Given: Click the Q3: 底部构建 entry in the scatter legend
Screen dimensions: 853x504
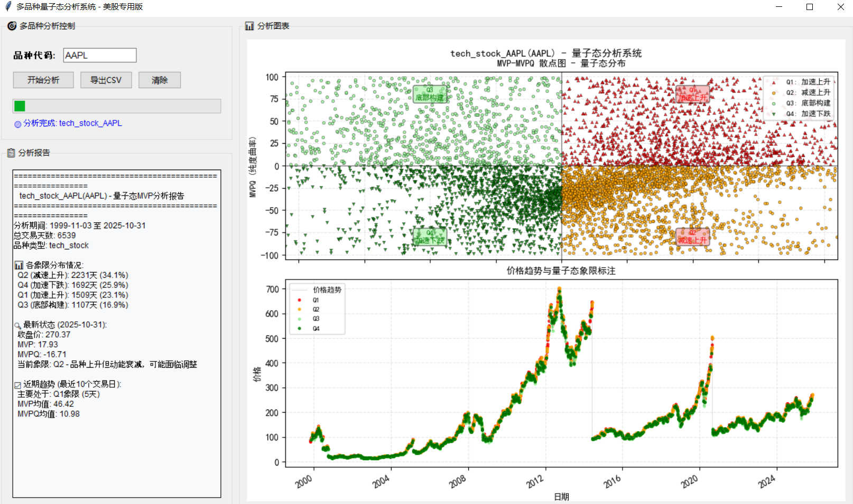Looking at the screenshot, I should pos(808,103).
